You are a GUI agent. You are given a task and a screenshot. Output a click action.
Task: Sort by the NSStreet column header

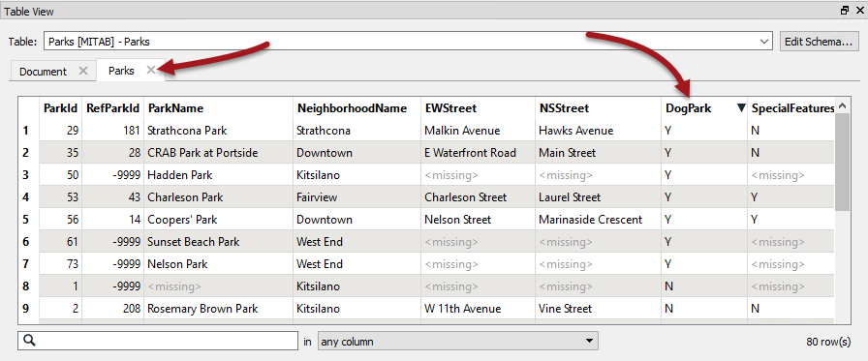(x=599, y=108)
